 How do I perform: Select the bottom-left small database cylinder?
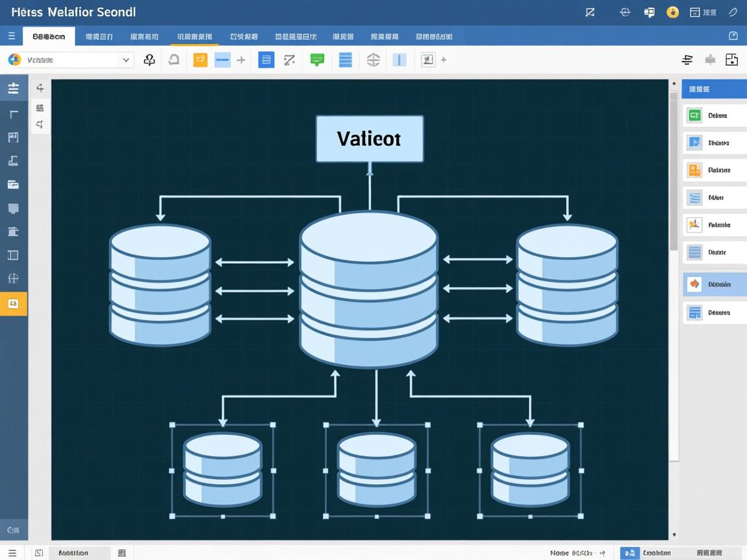click(x=222, y=469)
